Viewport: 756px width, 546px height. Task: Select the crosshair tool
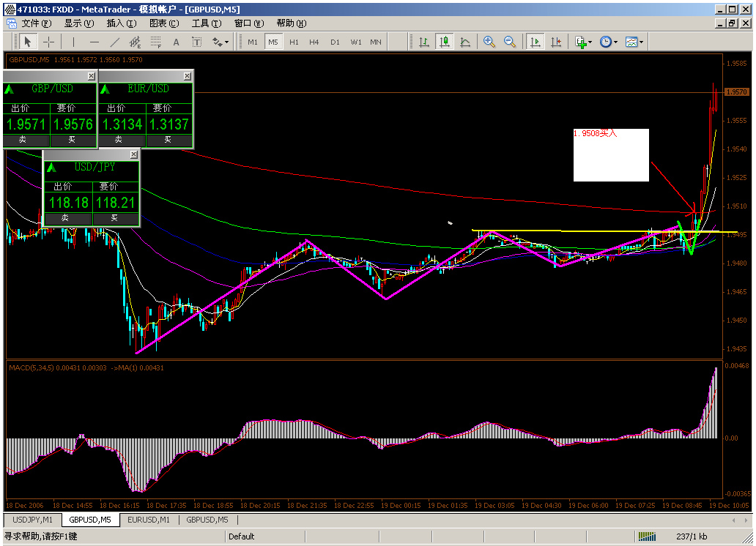[x=48, y=42]
